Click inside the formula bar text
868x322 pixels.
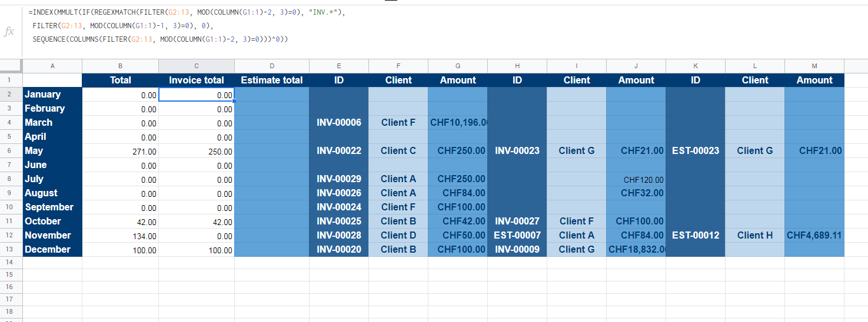[186, 25]
